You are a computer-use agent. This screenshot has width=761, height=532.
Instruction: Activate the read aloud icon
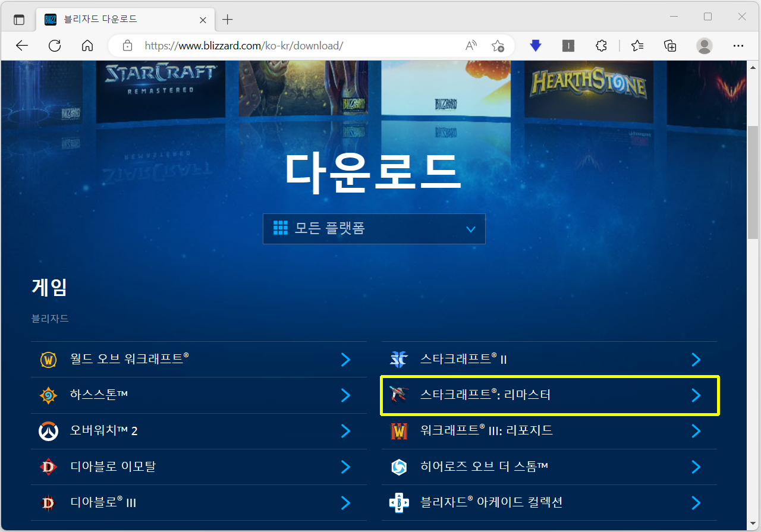pos(471,46)
